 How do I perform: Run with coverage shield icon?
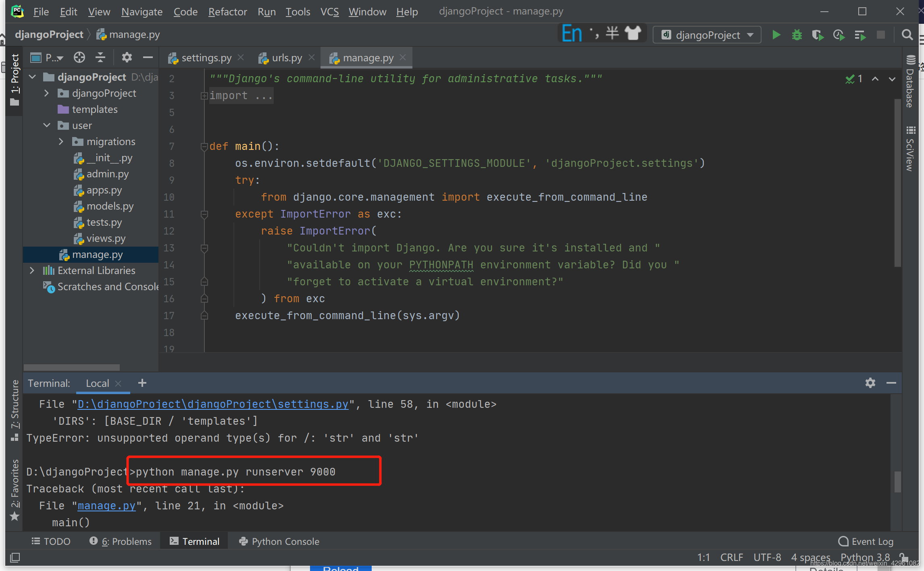pyautogui.click(x=818, y=35)
